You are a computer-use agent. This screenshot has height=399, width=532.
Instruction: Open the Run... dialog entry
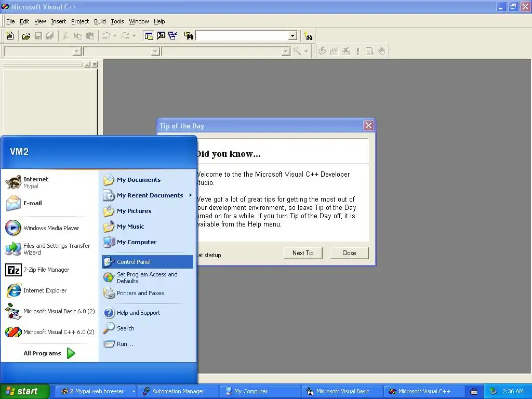point(147,344)
